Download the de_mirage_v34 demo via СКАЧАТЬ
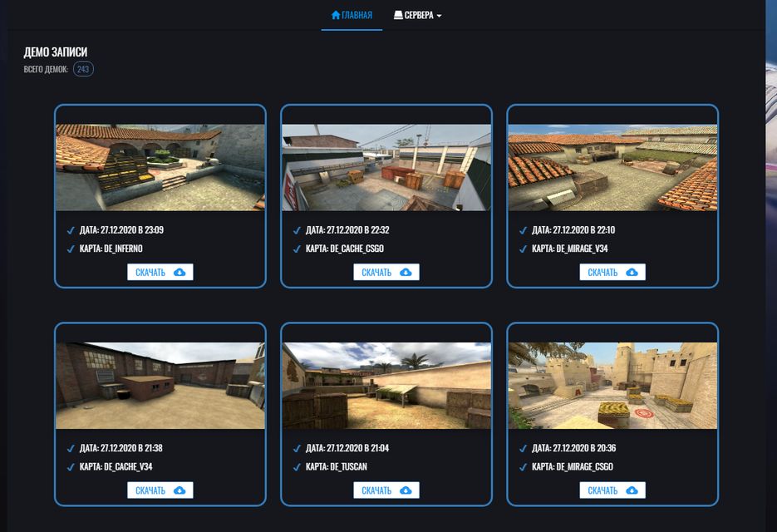The image size is (777, 532). pos(612,272)
